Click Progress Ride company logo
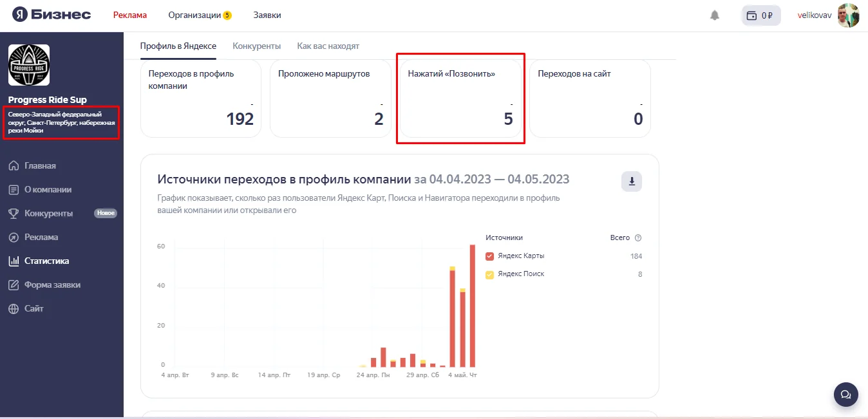 pos(29,65)
